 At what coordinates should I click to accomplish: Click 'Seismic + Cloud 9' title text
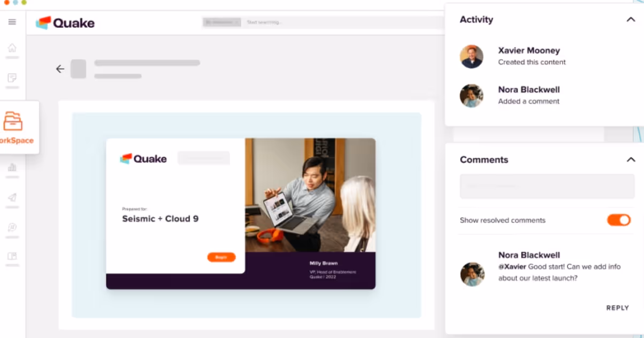(x=160, y=219)
